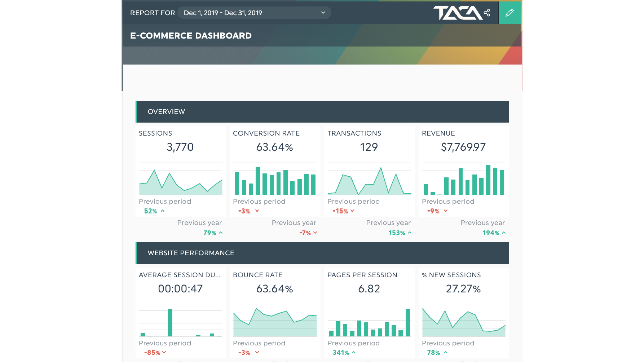
Task: Open the Bounce Rate area chart
Action: (x=275, y=320)
